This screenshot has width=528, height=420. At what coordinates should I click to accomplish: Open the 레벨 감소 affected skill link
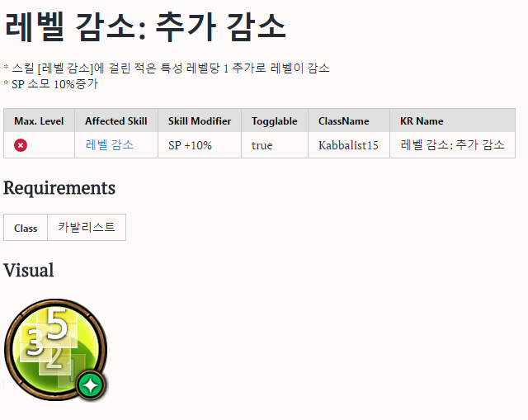point(110,145)
